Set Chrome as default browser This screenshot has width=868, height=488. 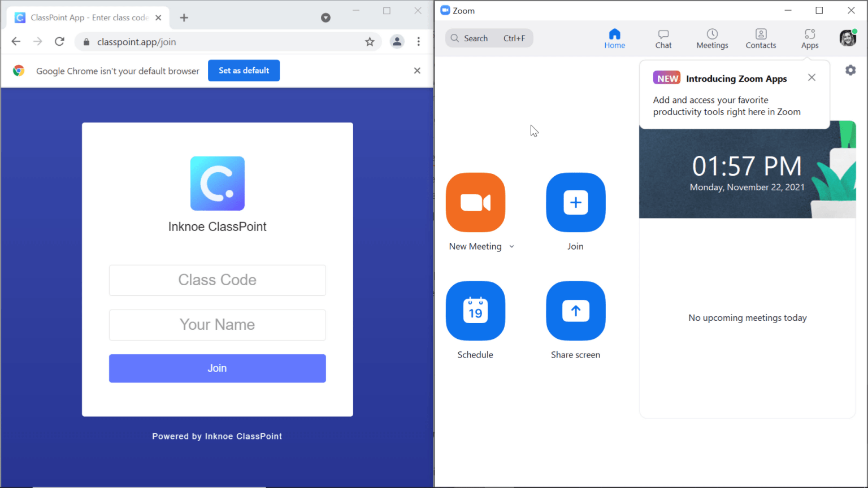(244, 71)
